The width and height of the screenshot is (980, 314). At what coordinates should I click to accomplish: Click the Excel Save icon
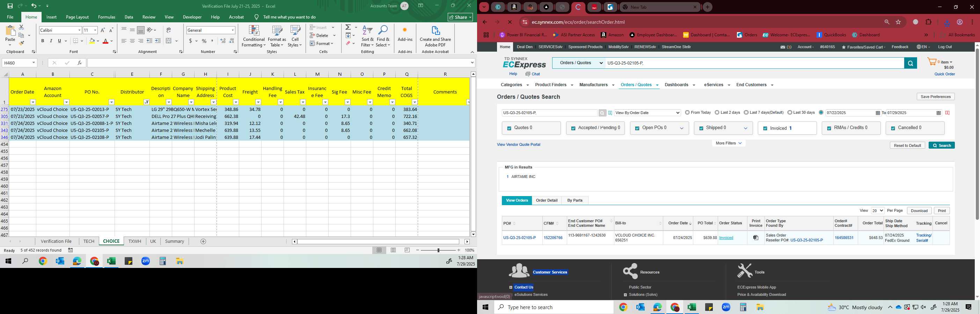10,6
